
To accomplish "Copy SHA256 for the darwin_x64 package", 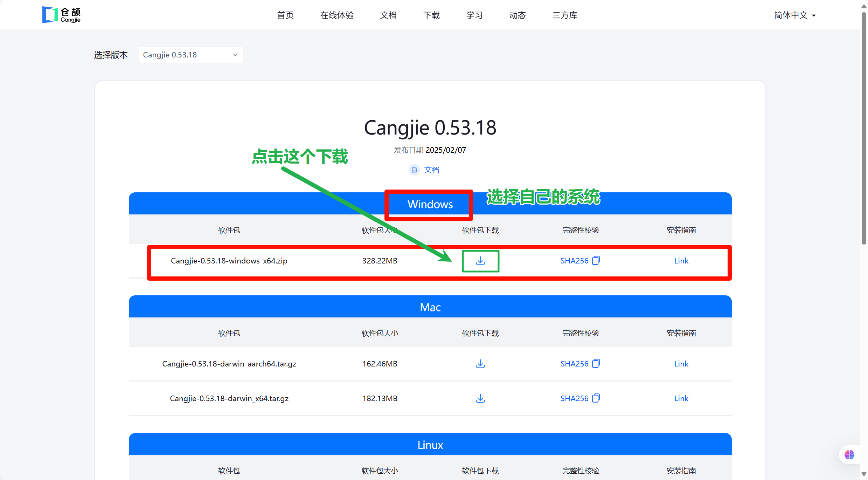I will [x=596, y=398].
